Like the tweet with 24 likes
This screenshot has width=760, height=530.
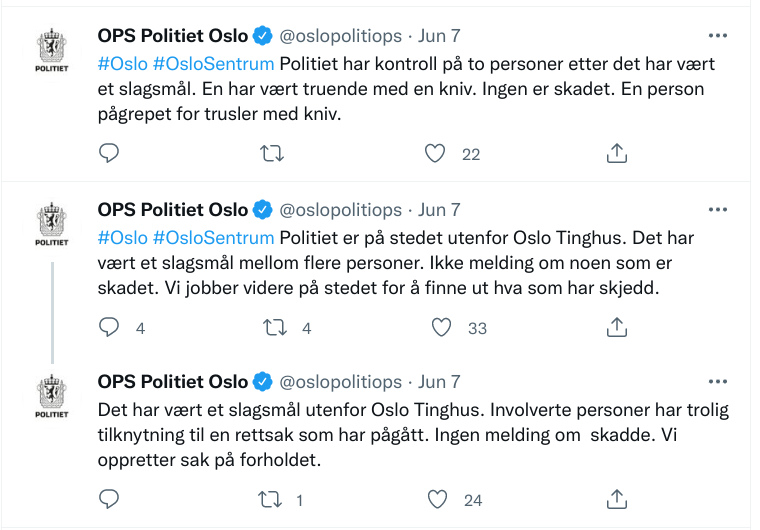pyautogui.click(x=435, y=498)
